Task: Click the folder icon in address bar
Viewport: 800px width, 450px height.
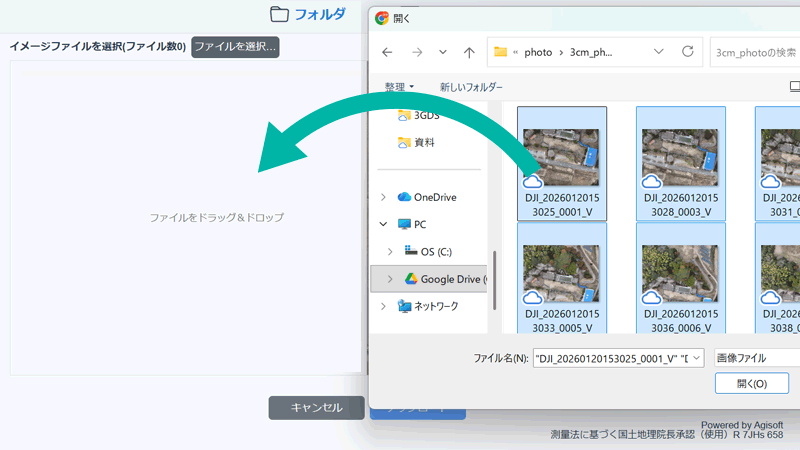Action: point(501,52)
